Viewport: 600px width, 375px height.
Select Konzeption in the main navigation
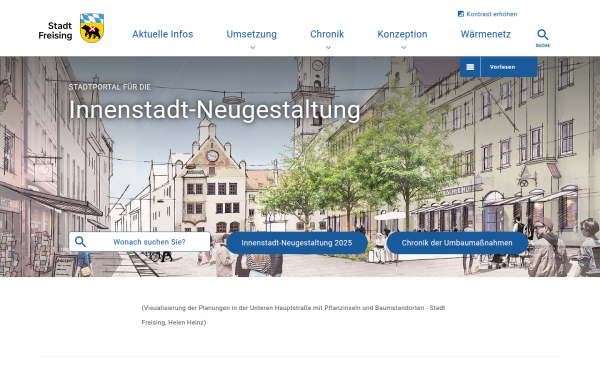(x=402, y=34)
